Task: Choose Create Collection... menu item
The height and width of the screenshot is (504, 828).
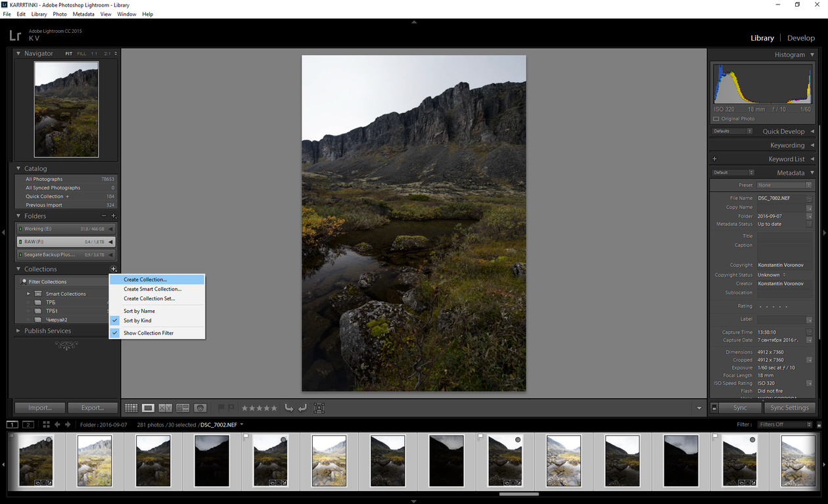Action: (157, 279)
